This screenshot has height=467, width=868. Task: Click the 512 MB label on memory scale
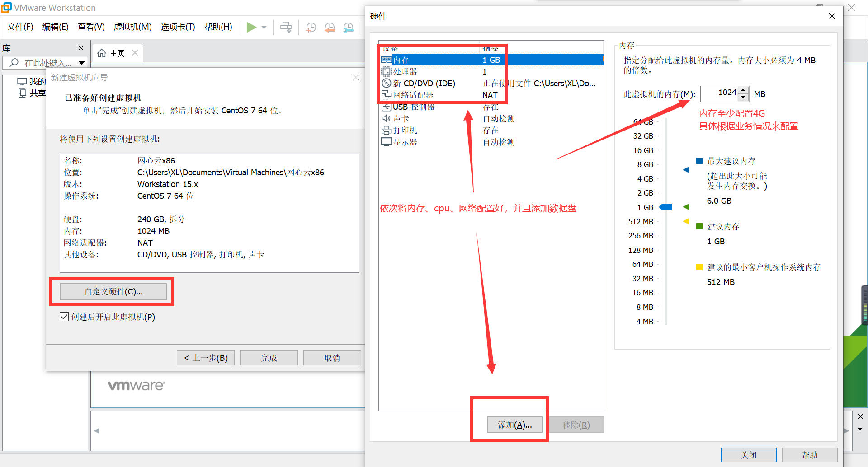[x=641, y=222]
